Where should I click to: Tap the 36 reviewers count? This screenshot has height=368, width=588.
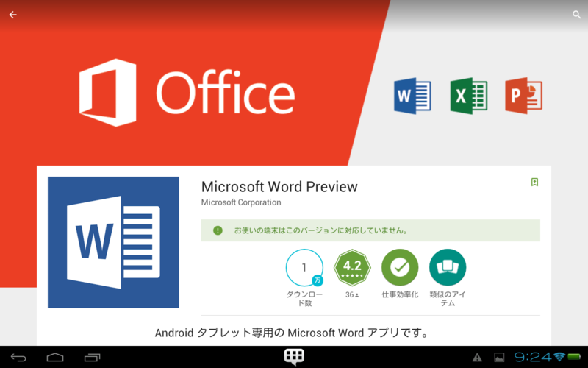tap(352, 295)
